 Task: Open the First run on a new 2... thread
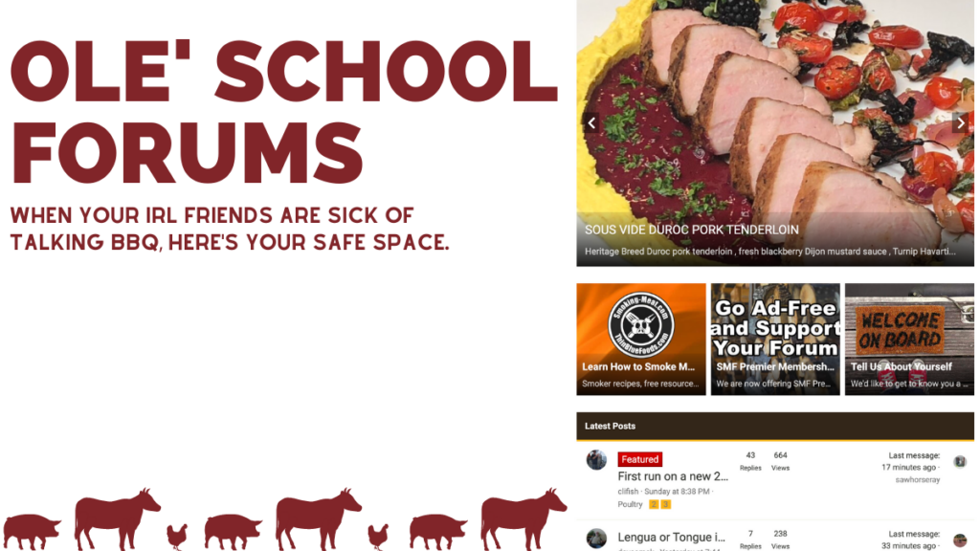click(673, 476)
